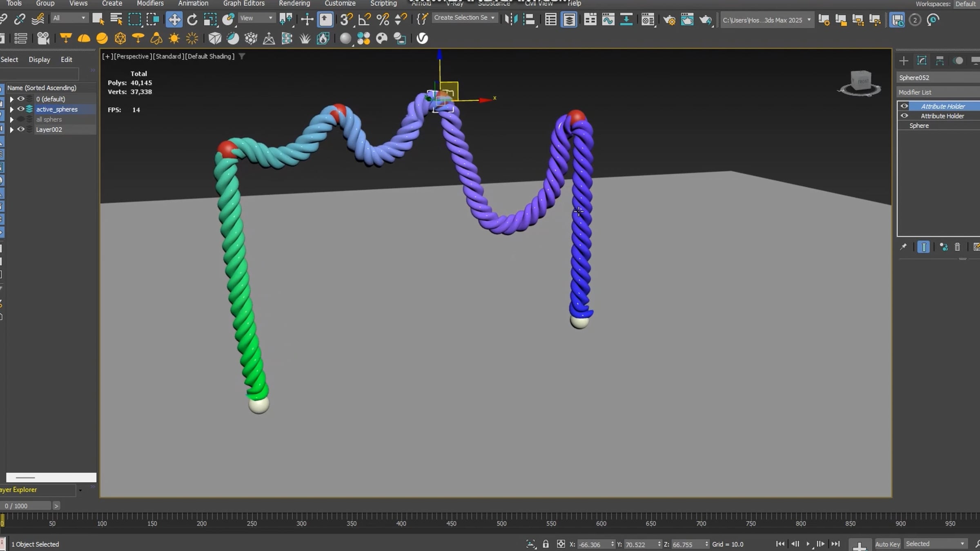
Task: Open the explorer Display menu
Action: point(39,60)
